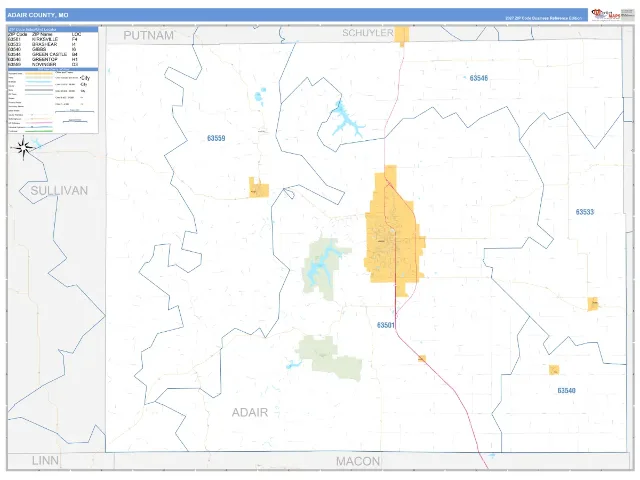This screenshot has height=480, width=640.
Task: Click the GREEN CASTLE row in the ZIP table
Action: coord(53,54)
